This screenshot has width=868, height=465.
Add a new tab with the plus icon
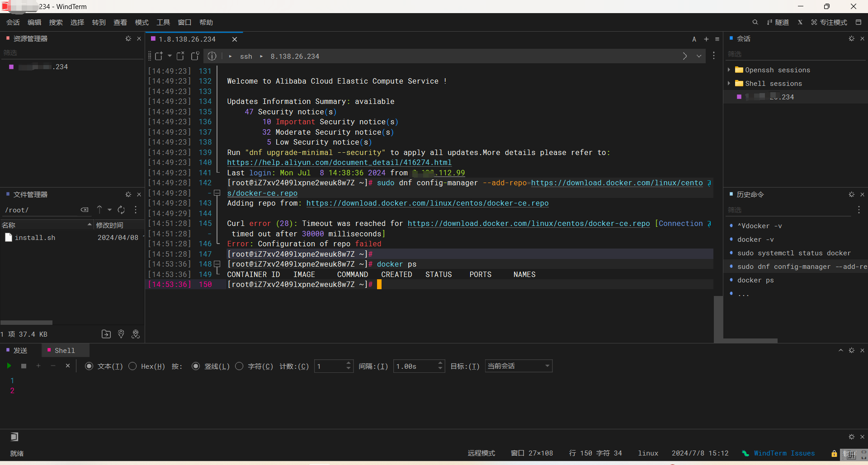(706, 39)
